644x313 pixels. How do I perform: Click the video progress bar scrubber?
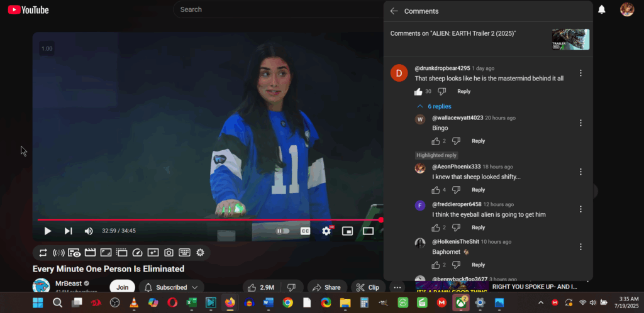(380, 220)
